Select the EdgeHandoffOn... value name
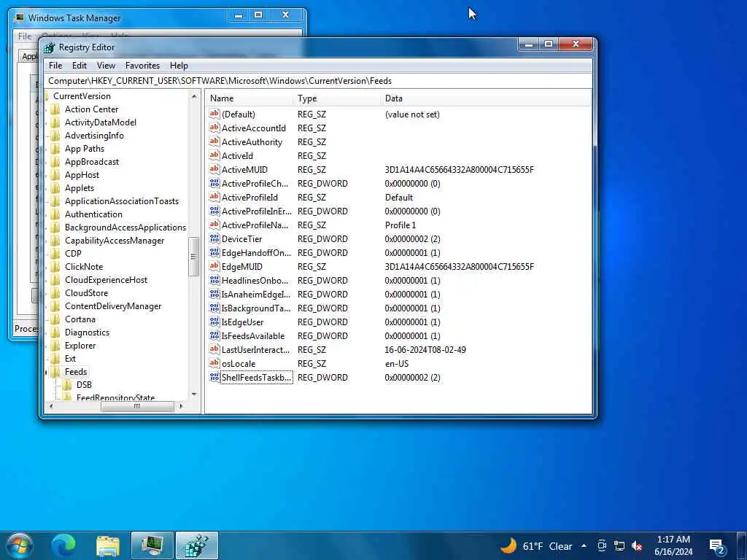This screenshot has width=747, height=560. coord(256,253)
